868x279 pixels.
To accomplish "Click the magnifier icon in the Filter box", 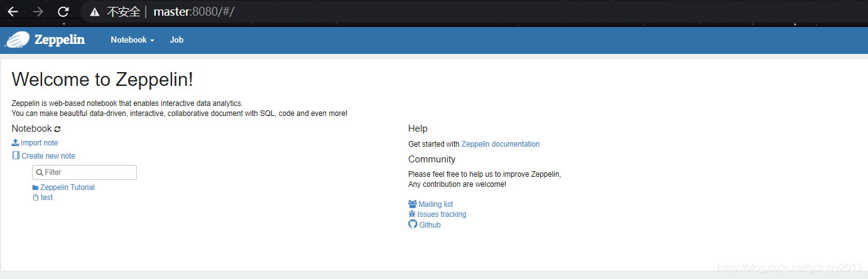I will point(40,172).
